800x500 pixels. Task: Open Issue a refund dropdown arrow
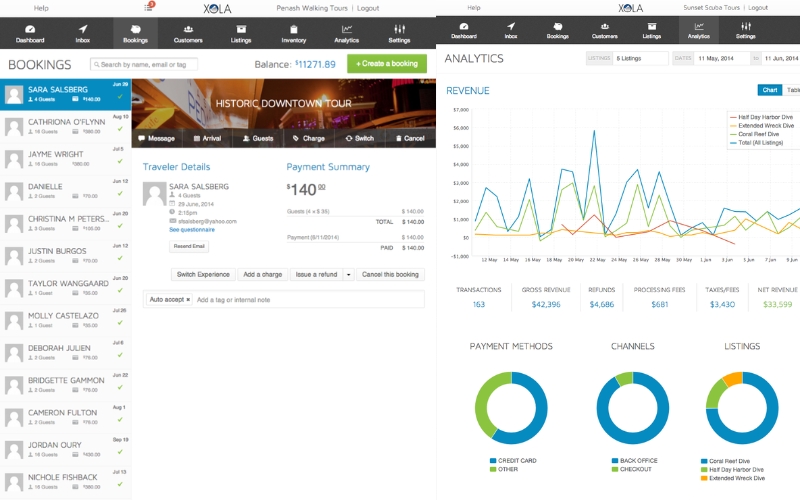point(348,274)
